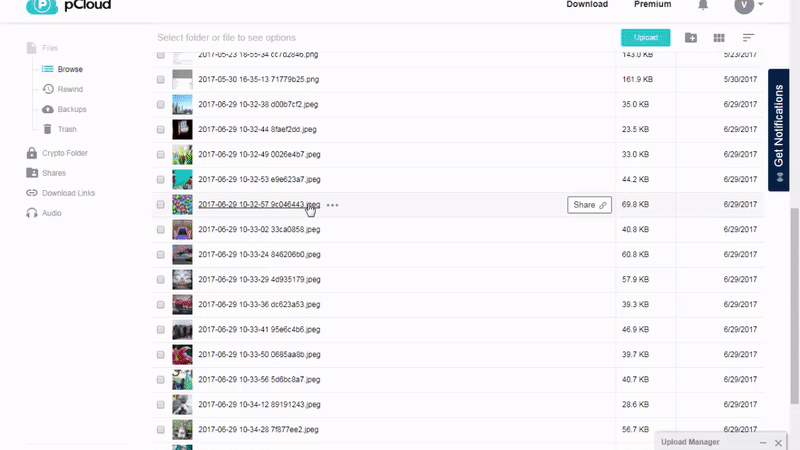Click the Upload Manager title bar
The image size is (800, 450).
pyautogui.click(x=722, y=442)
